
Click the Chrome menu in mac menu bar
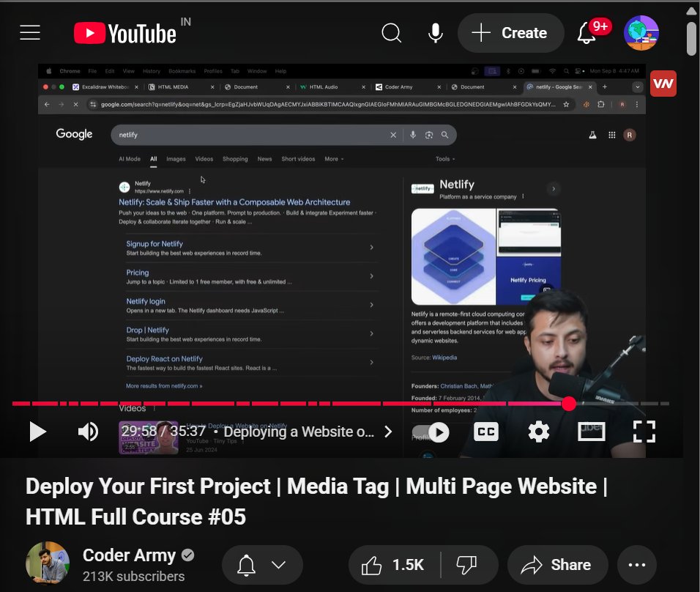70,71
